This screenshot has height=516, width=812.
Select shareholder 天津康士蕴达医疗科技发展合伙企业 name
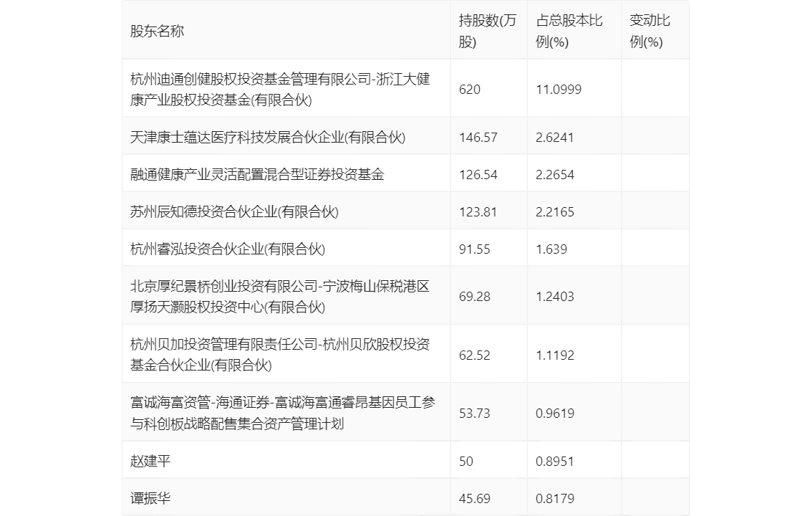[x=268, y=138]
